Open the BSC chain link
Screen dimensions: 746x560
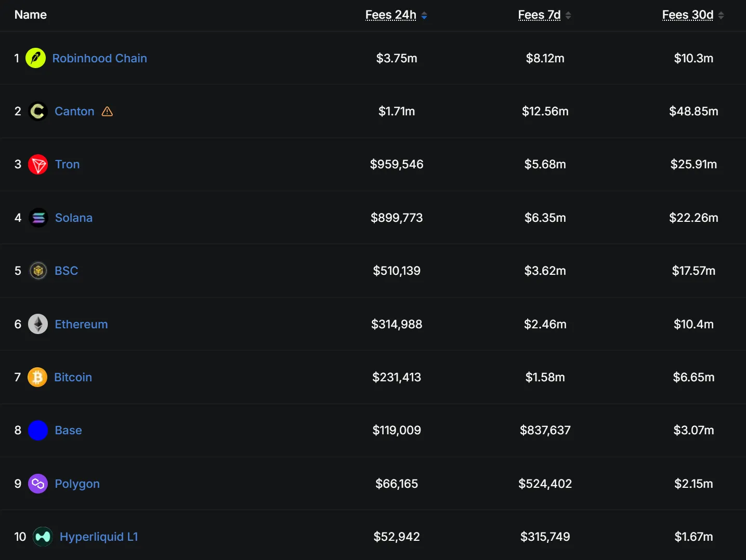tap(67, 271)
